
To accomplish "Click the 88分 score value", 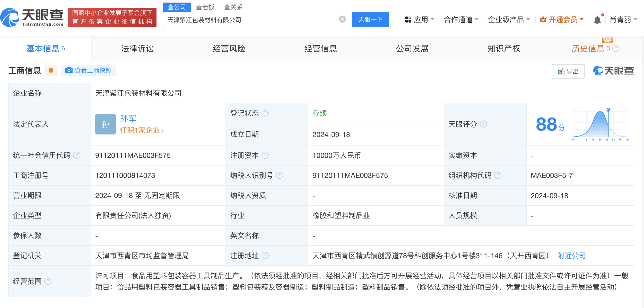I will tap(551, 124).
